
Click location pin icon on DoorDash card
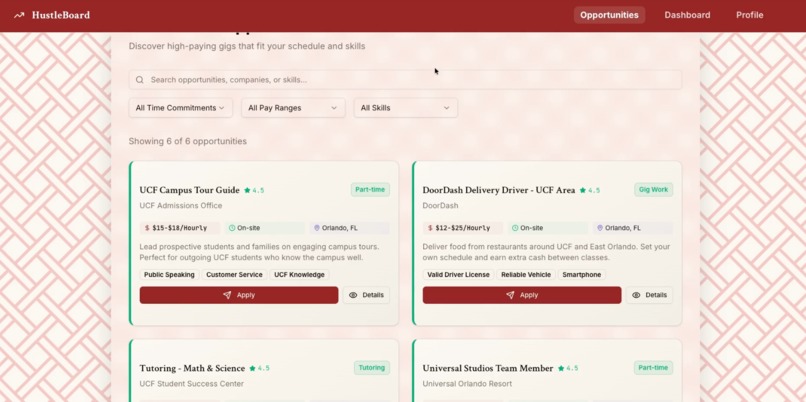point(600,228)
